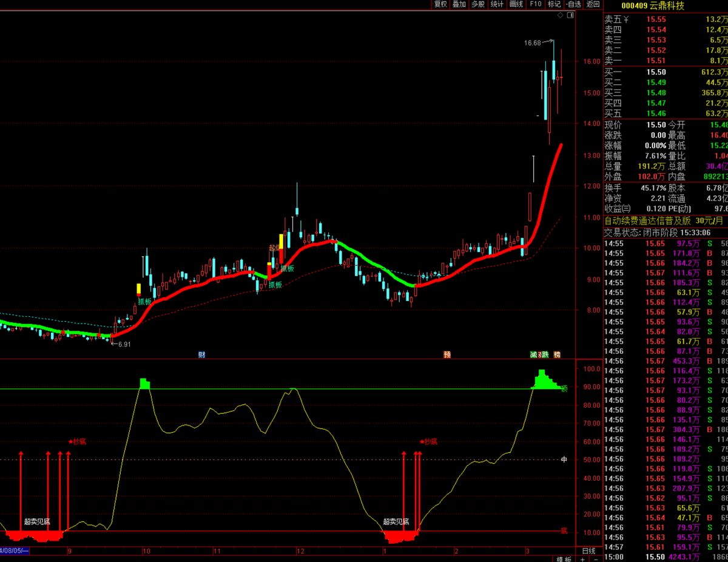Click the month 10 marker on time axis
This screenshot has height=562, width=728.
pyautogui.click(x=146, y=552)
